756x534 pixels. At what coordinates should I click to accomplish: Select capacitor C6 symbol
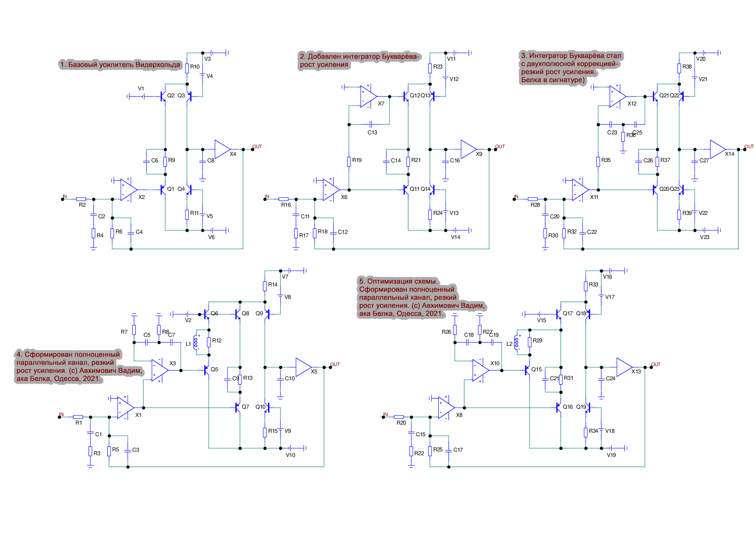[x=147, y=161]
